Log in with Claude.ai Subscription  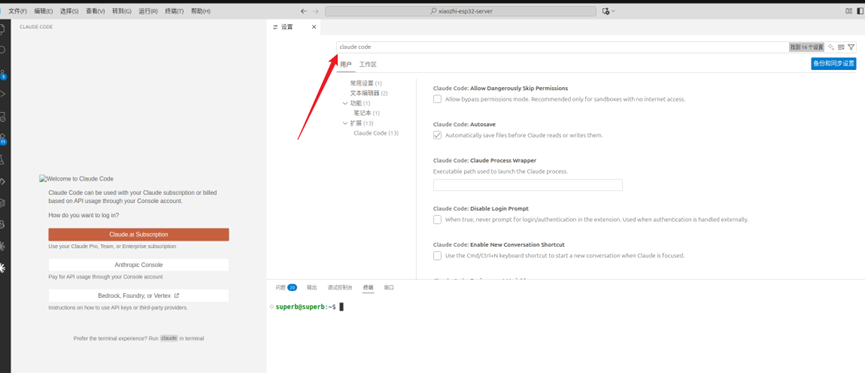[x=138, y=235]
